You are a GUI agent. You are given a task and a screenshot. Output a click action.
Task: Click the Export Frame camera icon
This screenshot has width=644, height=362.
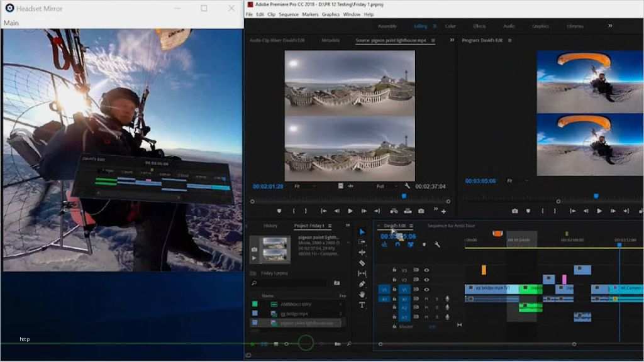(x=419, y=211)
